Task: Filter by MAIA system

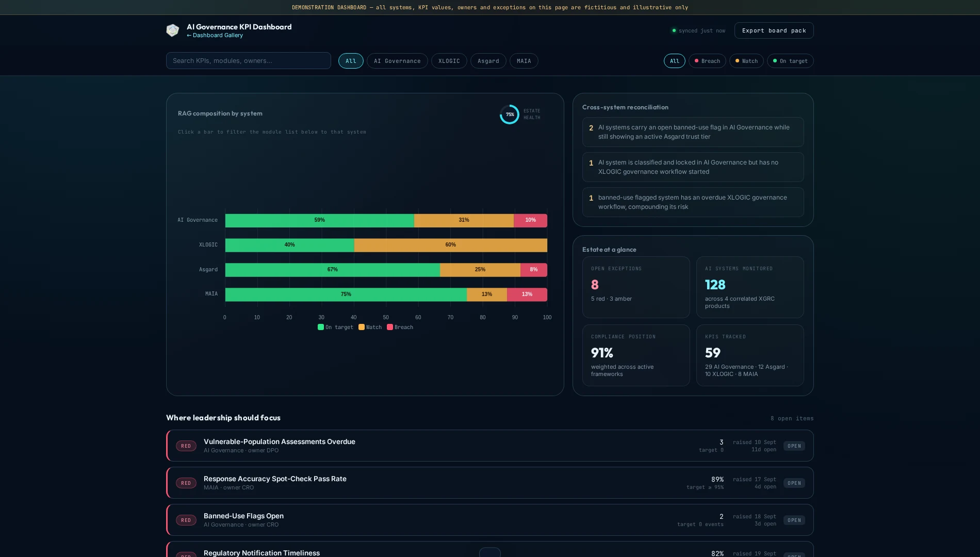Action: click(524, 61)
